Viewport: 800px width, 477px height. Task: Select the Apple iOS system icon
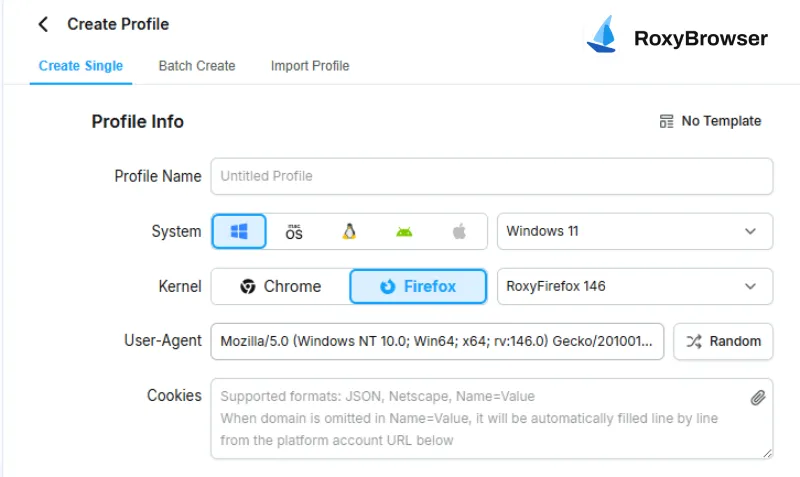click(x=459, y=232)
